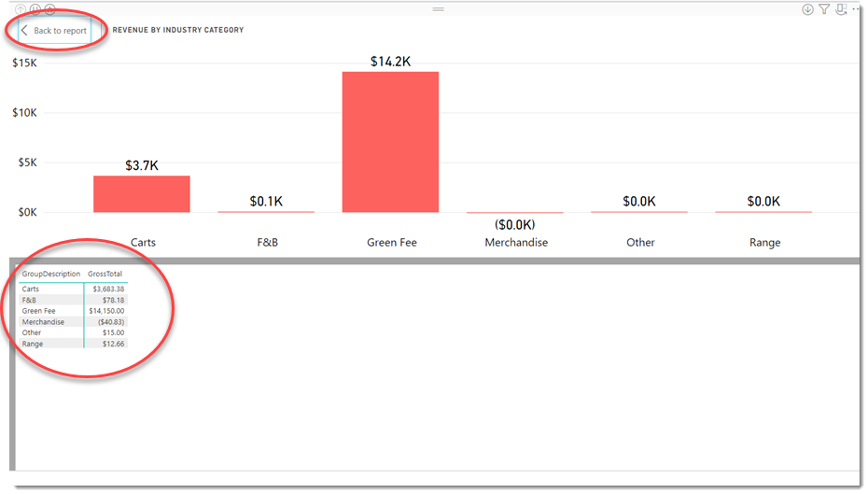Select the Carts bar in chart
Viewport: 868px width, 494px height.
coord(142,194)
